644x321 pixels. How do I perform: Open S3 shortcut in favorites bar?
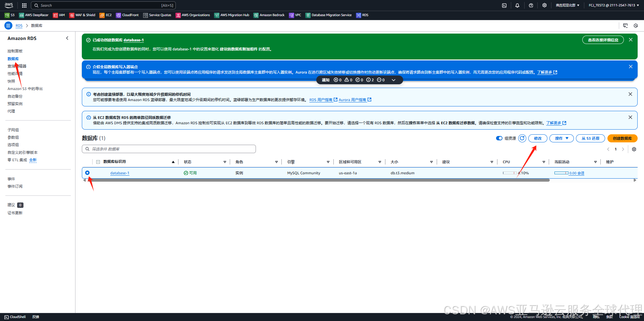click(10, 15)
